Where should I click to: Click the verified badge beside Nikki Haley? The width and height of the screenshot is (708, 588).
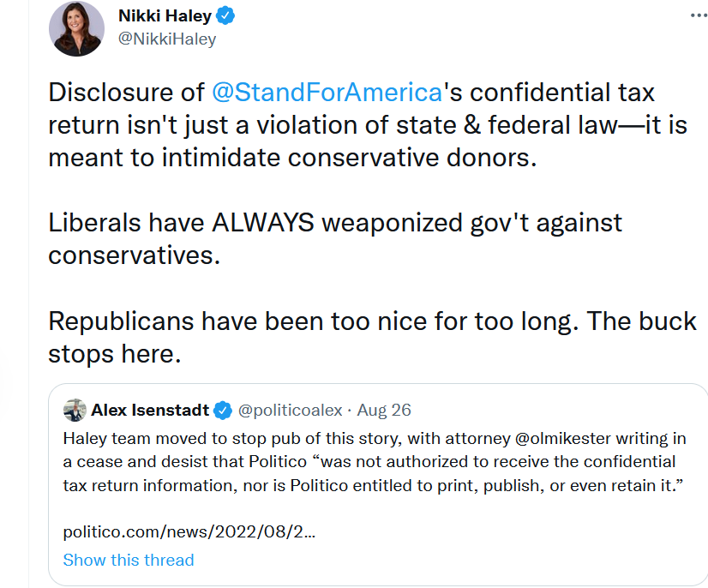click(225, 16)
